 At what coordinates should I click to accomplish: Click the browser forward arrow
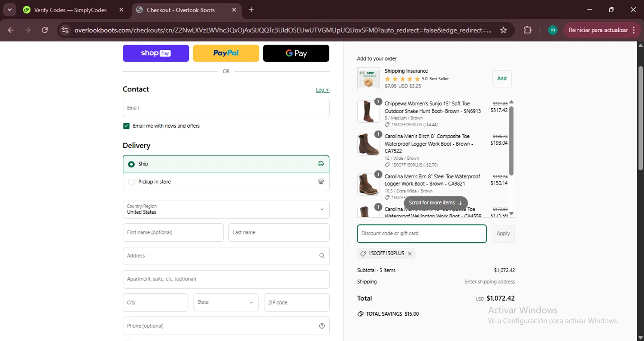click(x=28, y=30)
